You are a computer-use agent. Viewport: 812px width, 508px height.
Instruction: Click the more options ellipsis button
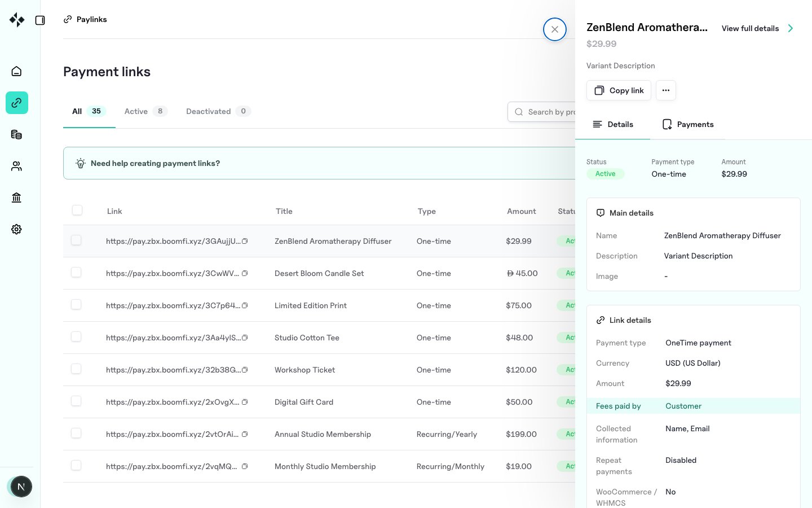pyautogui.click(x=666, y=90)
